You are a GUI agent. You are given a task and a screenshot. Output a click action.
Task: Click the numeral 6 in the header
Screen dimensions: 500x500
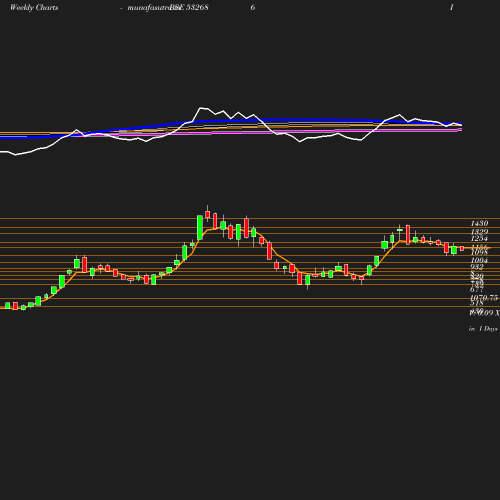[x=253, y=7]
